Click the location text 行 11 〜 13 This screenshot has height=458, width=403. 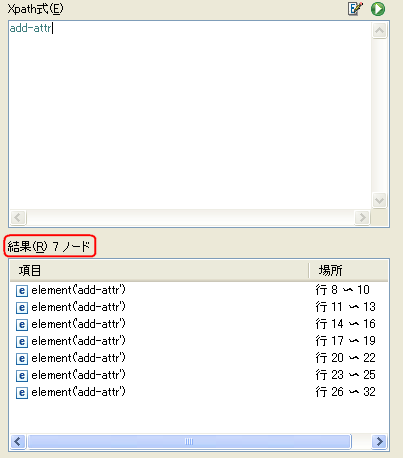click(345, 307)
